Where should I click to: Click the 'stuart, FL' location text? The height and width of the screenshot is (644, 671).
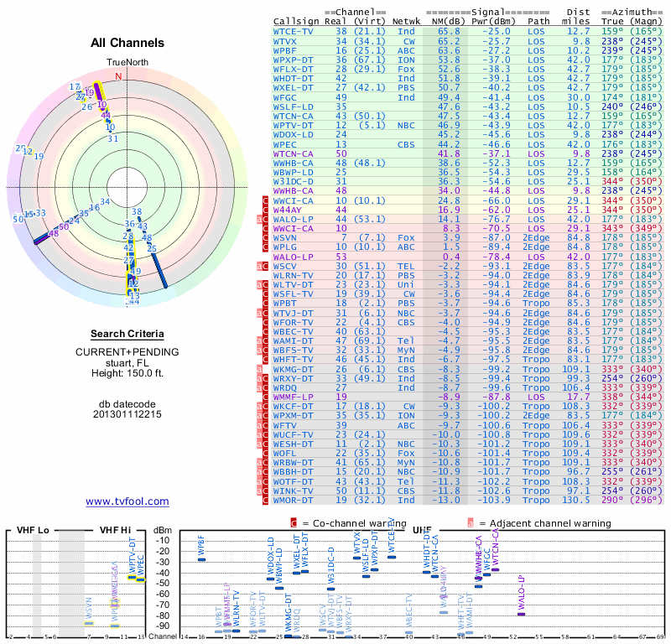127,363
